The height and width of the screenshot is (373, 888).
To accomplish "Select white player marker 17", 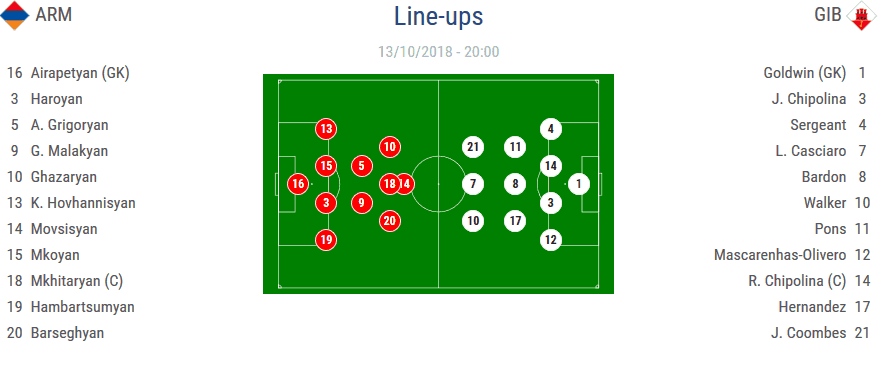I will (x=515, y=221).
